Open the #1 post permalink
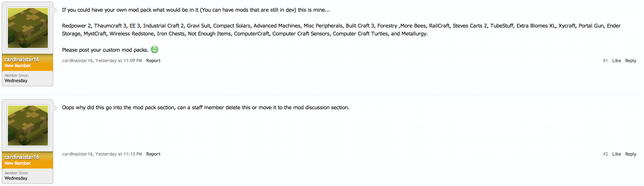This screenshot has width=644, height=186. [605, 61]
